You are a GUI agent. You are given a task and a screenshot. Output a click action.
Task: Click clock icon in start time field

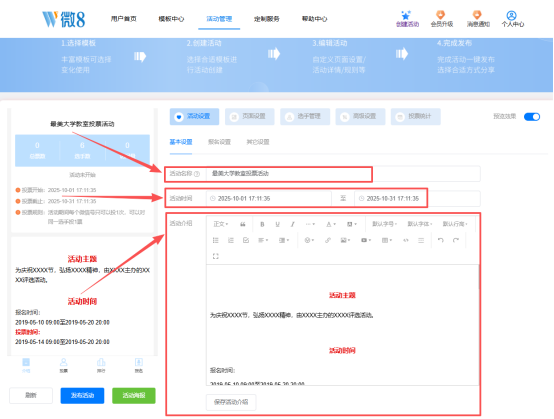pos(213,199)
